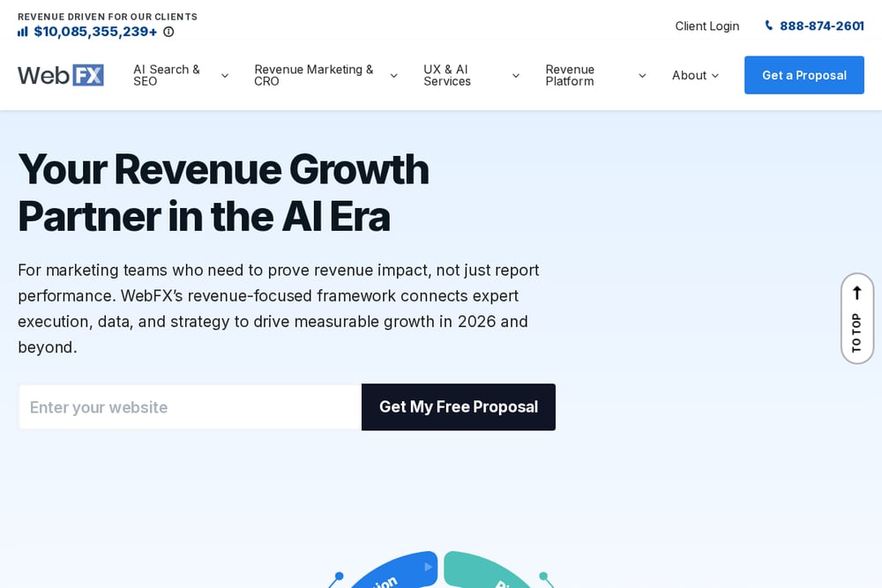This screenshot has width=882, height=588.
Task: Open the Revenue Platform menu item
Action: point(570,75)
